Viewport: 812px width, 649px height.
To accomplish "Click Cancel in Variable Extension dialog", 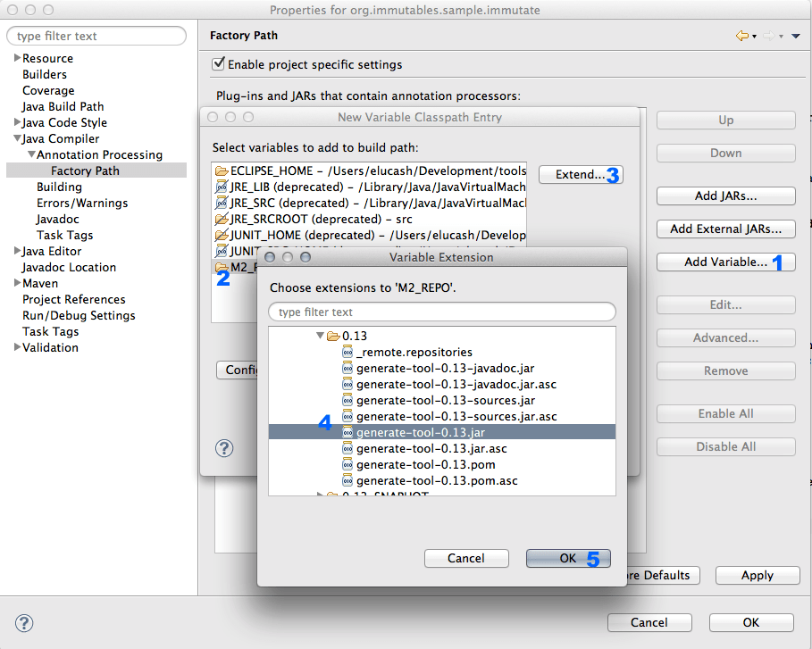I will click(466, 559).
